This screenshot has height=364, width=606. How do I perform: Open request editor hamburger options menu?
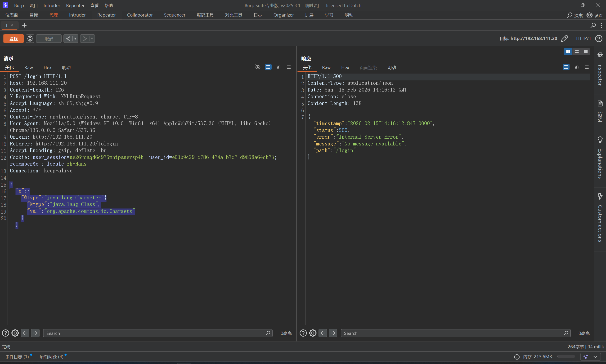(289, 67)
